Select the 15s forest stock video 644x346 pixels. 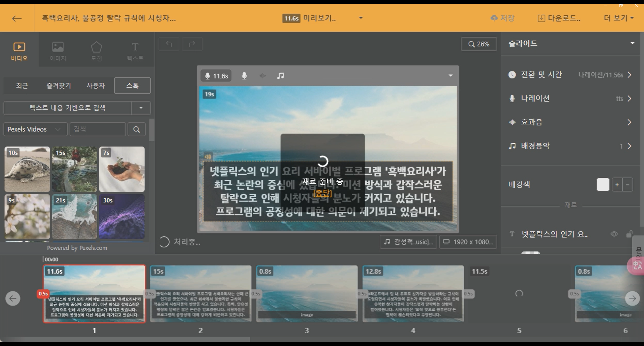pos(74,169)
